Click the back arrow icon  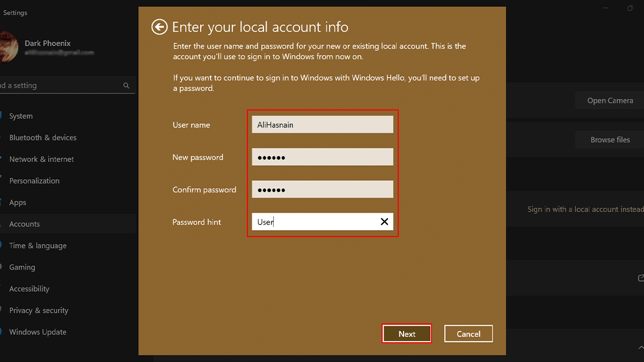(159, 27)
